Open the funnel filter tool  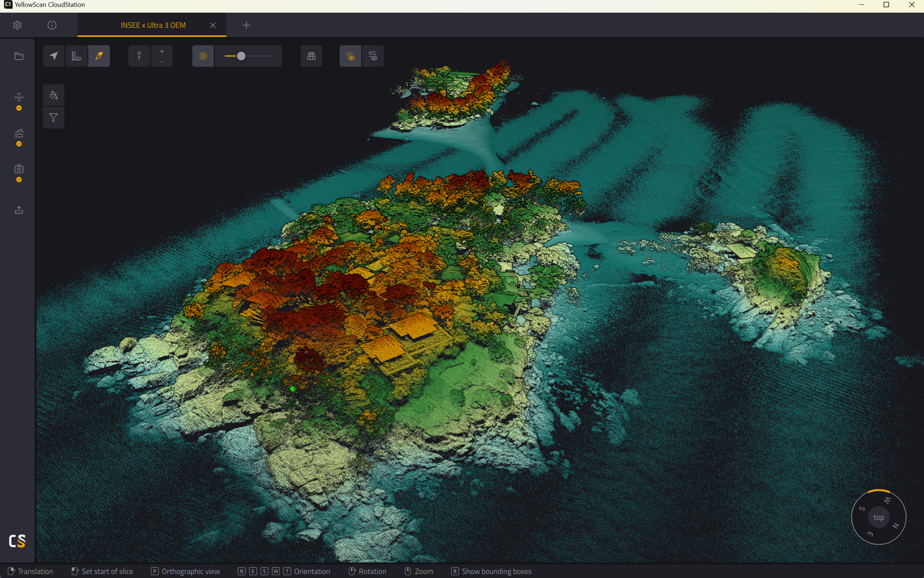54,118
